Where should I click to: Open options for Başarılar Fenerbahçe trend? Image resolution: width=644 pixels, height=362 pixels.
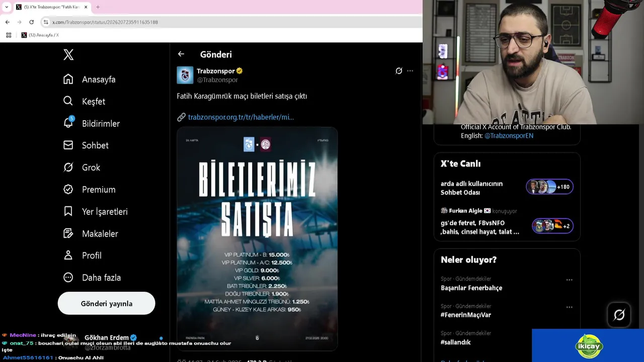point(569,280)
